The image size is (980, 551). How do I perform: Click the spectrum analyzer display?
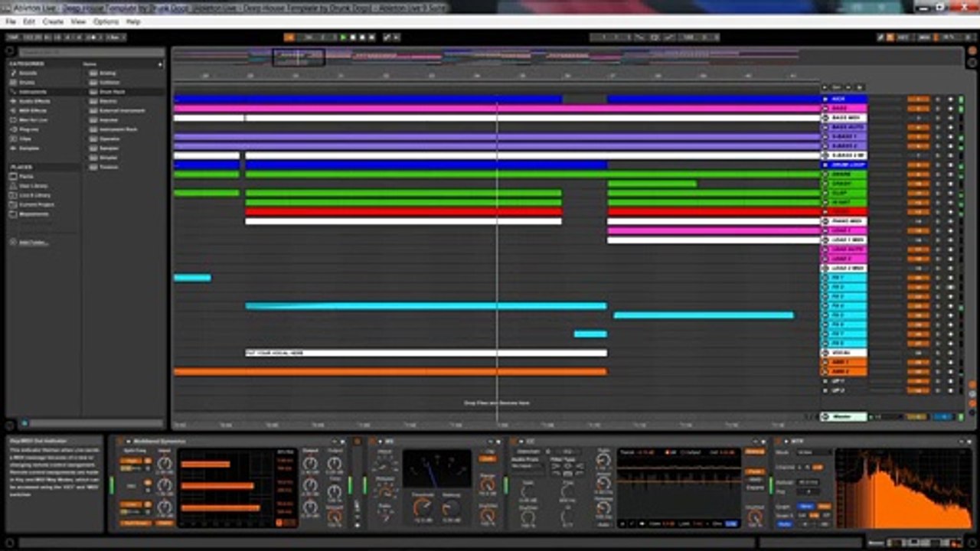(904, 487)
